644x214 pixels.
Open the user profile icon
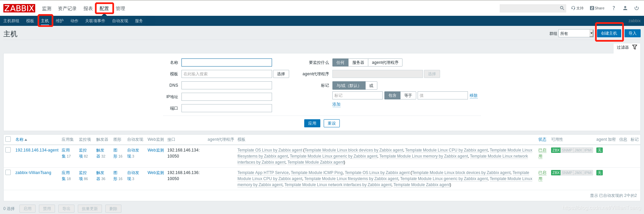click(625, 8)
